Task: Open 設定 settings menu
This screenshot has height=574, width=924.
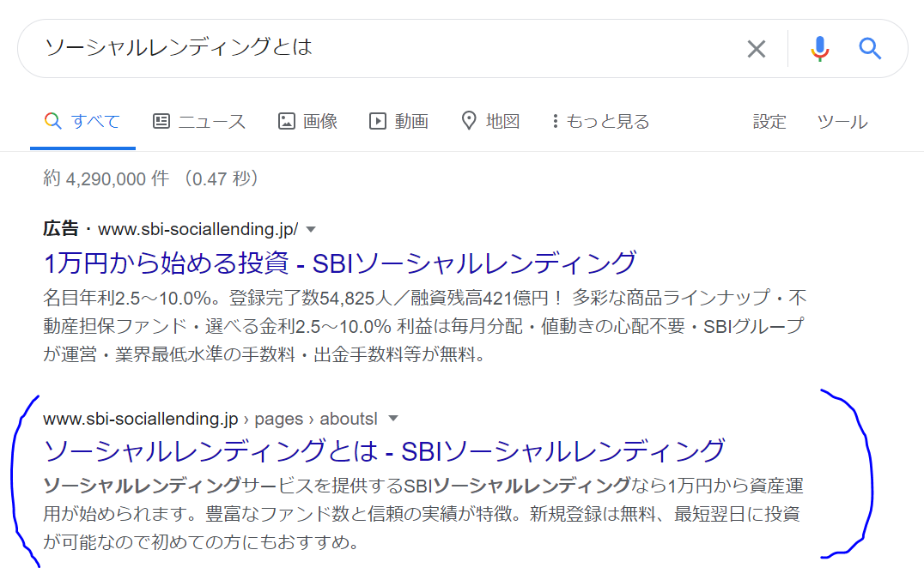Action: pyautogui.click(x=769, y=121)
